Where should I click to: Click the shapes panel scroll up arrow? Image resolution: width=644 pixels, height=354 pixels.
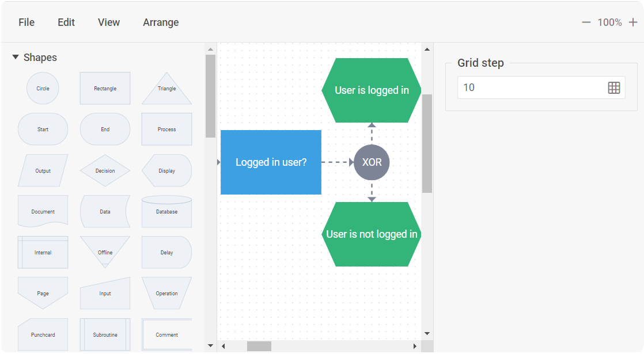[x=210, y=50]
